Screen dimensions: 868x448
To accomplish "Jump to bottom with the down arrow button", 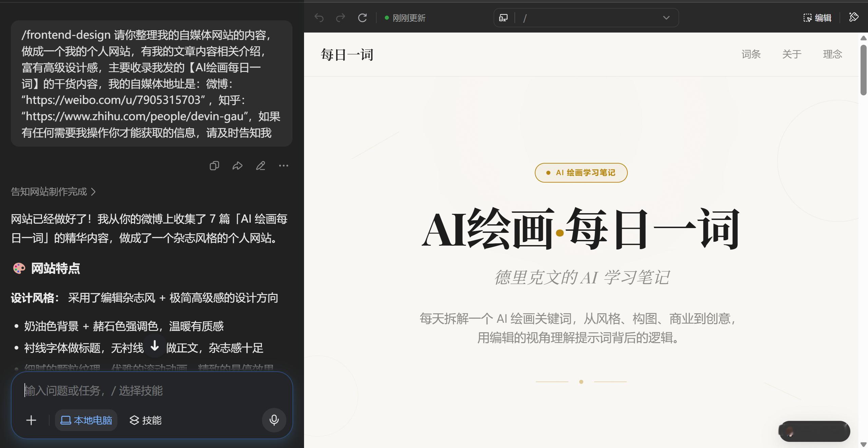I will [x=155, y=346].
